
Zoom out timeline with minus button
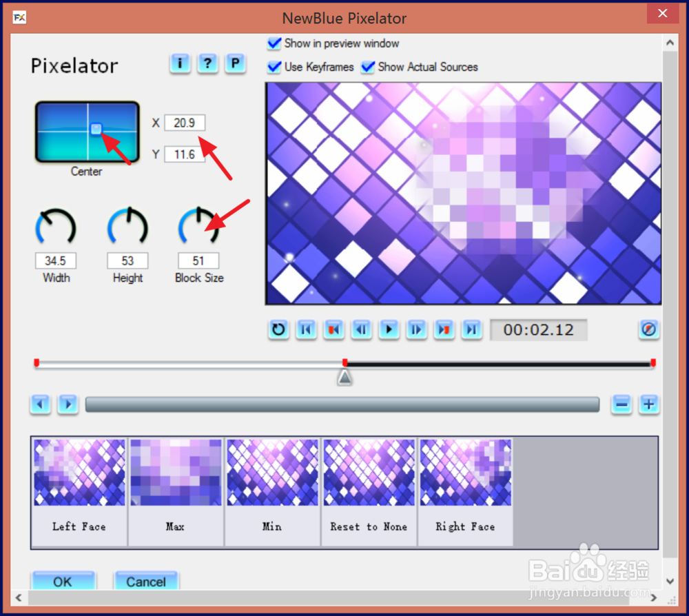click(x=621, y=404)
